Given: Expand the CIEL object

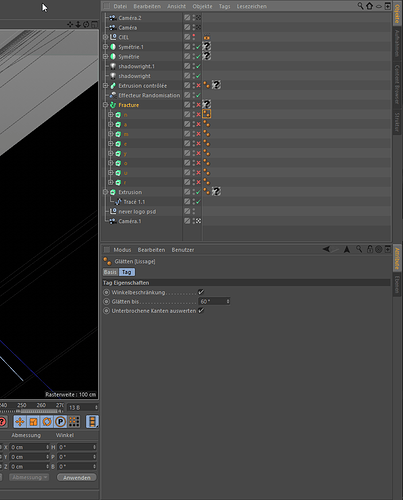Looking at the screenshot, I should point(105,37).
